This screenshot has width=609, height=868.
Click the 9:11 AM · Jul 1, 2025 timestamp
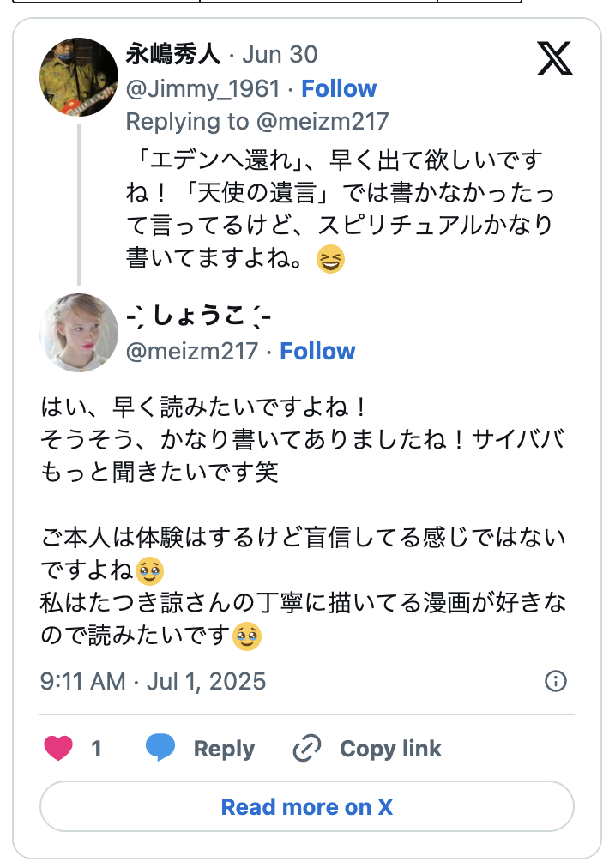pos(153,681)
